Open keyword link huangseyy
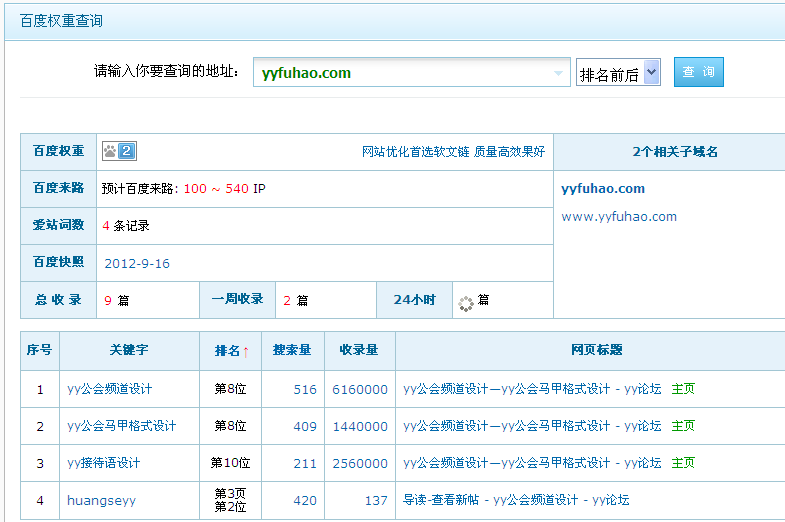 point(101,500)
